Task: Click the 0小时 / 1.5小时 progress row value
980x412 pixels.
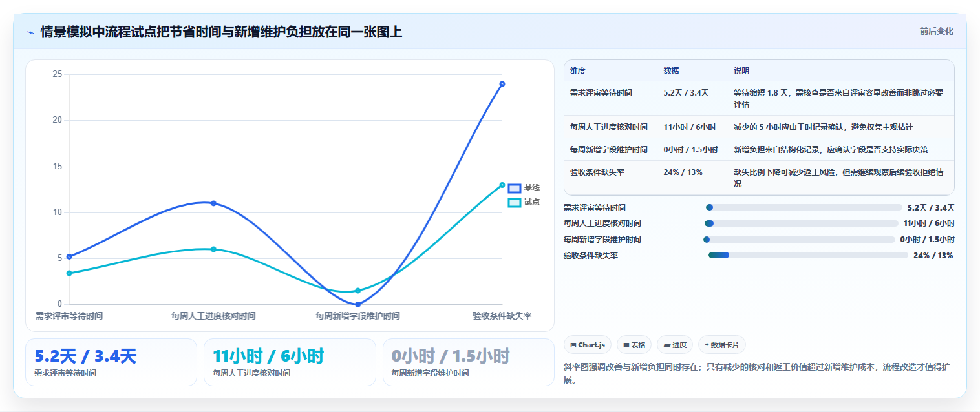Action: pos(927,240)
